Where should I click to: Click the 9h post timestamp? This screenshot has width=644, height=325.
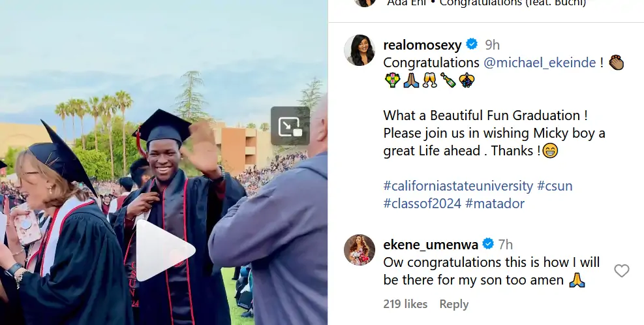[492, 45]
